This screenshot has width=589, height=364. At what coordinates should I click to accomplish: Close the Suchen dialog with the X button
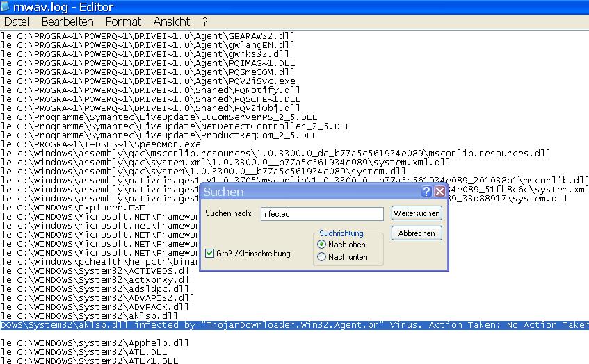coord(439,191)
